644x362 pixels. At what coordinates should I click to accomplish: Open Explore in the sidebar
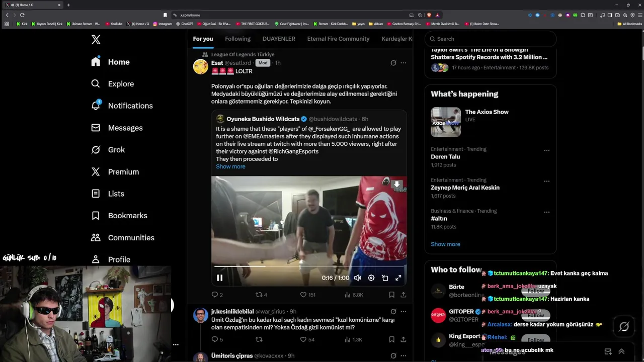(113, 84)
